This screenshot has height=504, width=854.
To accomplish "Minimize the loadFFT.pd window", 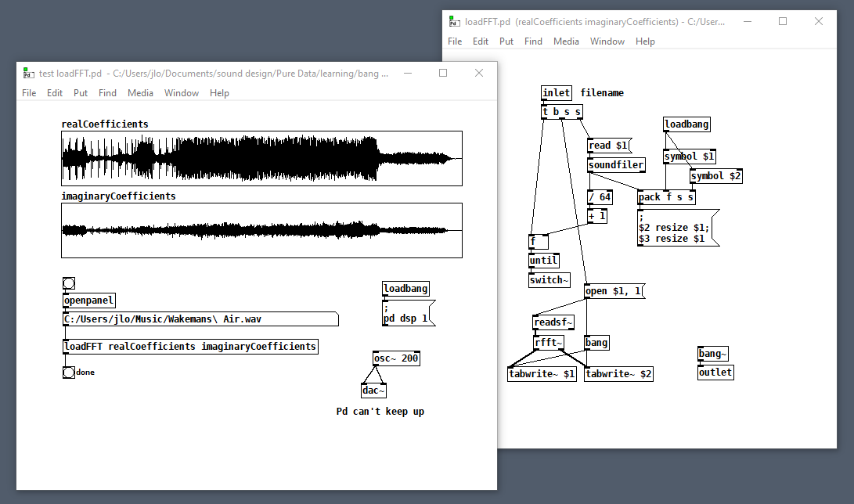I will pos(748,22).
